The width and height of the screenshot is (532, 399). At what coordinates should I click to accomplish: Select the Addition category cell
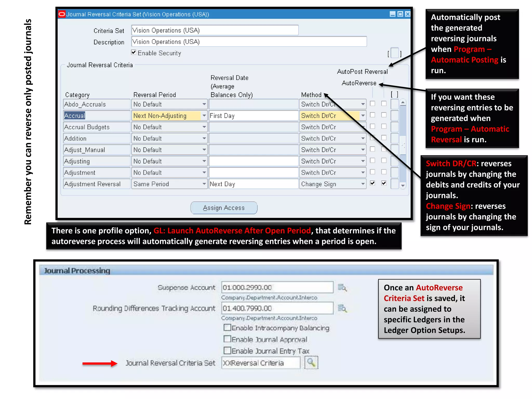click(97, 138)
